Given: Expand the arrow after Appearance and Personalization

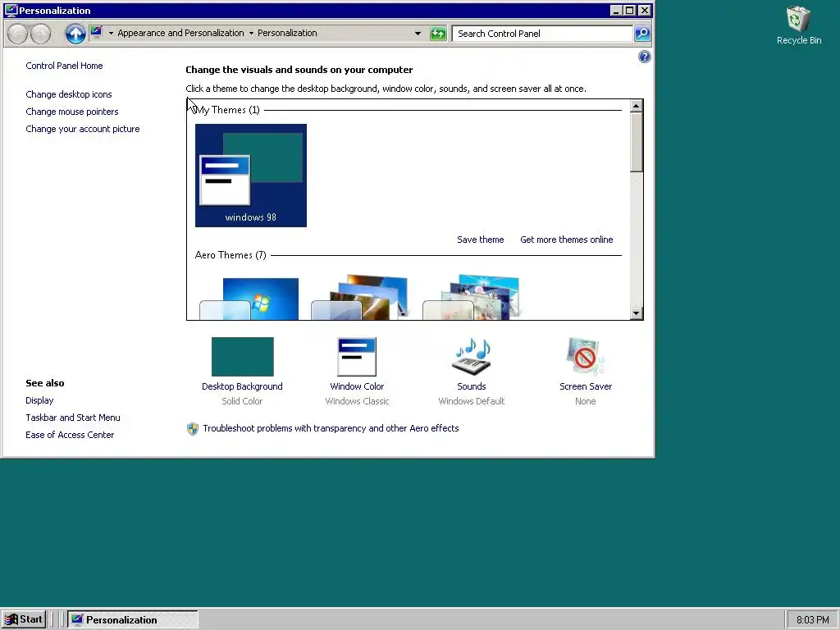Looking at the screenshot, I should coord(251,33).
